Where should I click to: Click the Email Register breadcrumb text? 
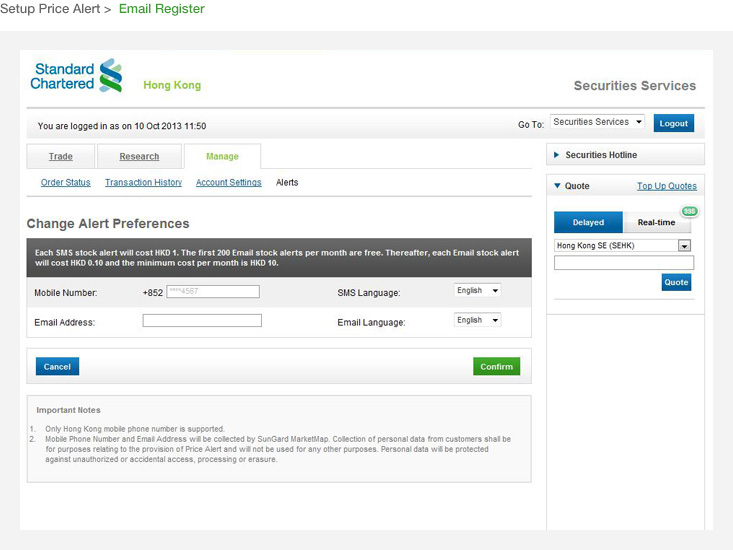pyautogui.click(x=162, y=8)
